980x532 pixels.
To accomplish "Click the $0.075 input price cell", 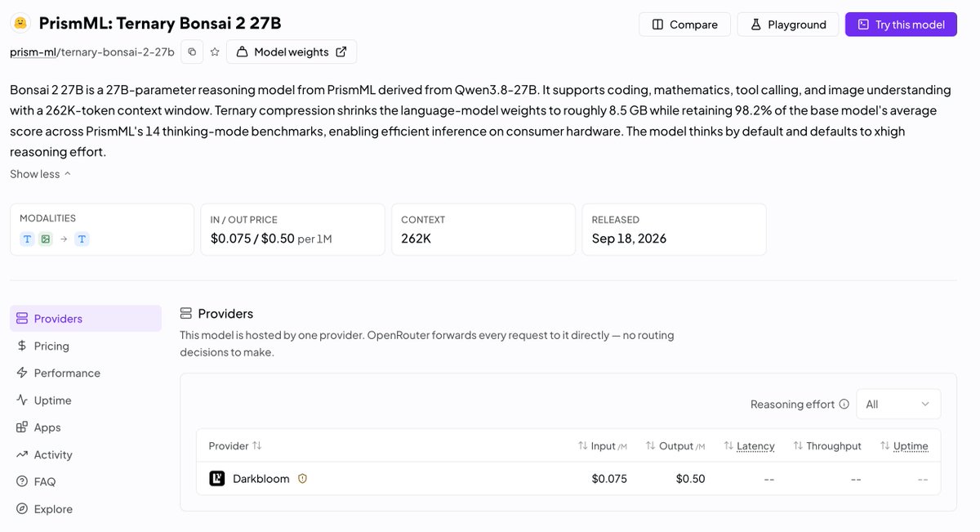I will pyautogui.click(x=609, y=479).
